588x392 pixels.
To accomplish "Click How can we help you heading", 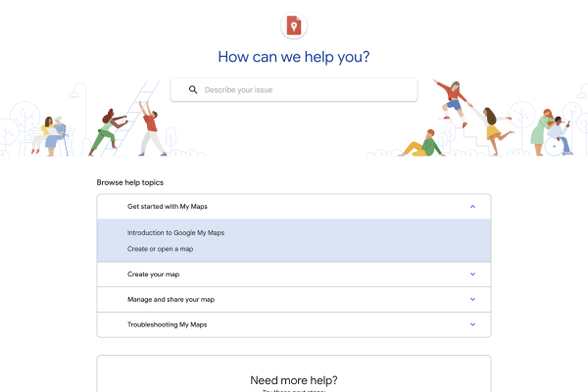I will click(x=294, y=57).
